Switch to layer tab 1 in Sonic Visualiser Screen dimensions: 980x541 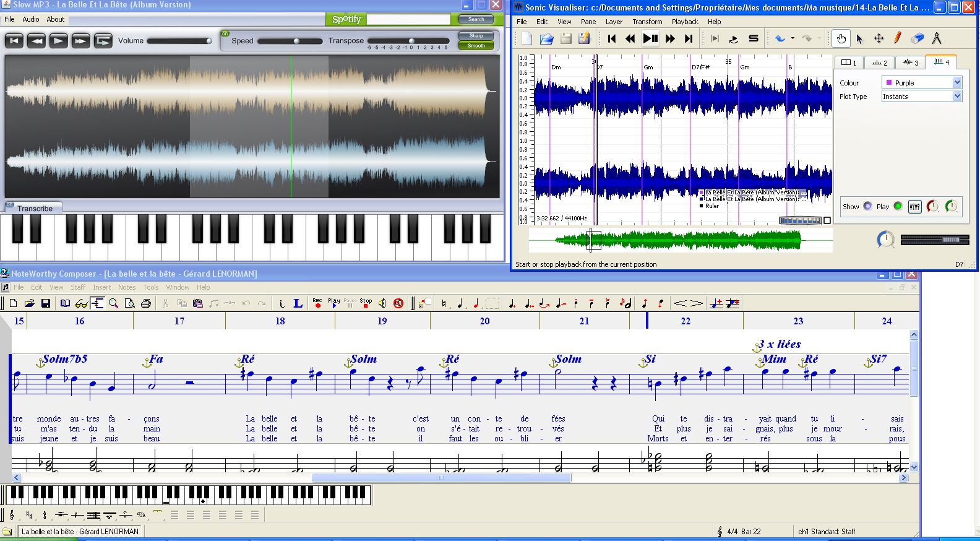pos(849,63)
